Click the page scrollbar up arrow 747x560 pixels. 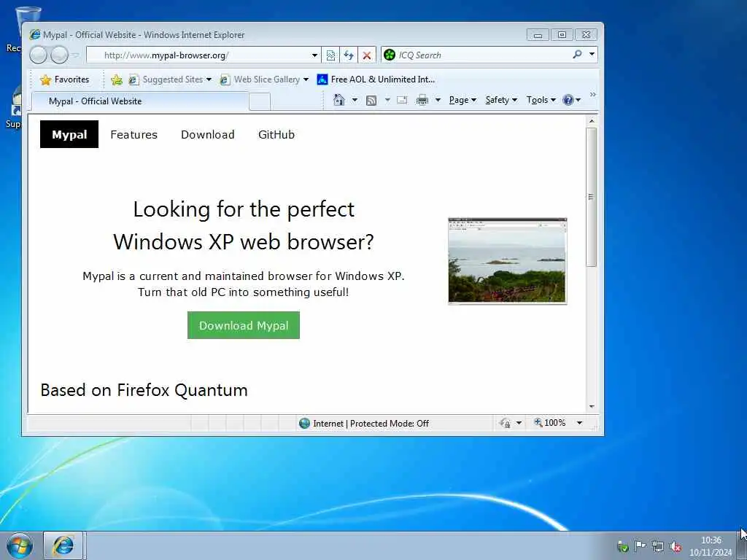pos(592,122)
